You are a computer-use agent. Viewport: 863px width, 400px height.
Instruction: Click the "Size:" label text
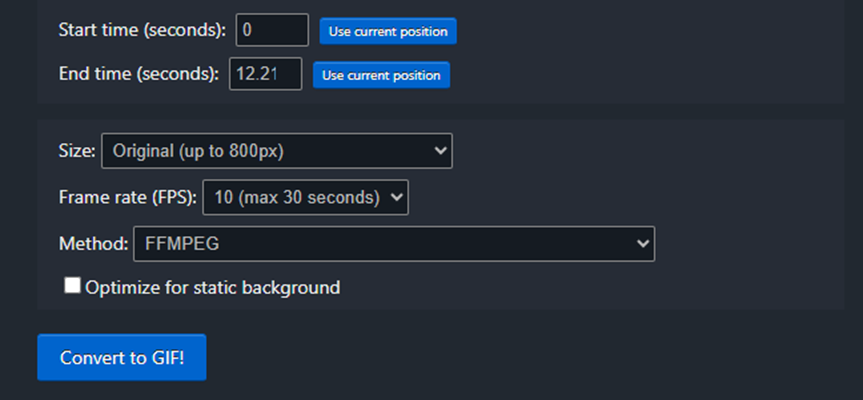point(77,151)
